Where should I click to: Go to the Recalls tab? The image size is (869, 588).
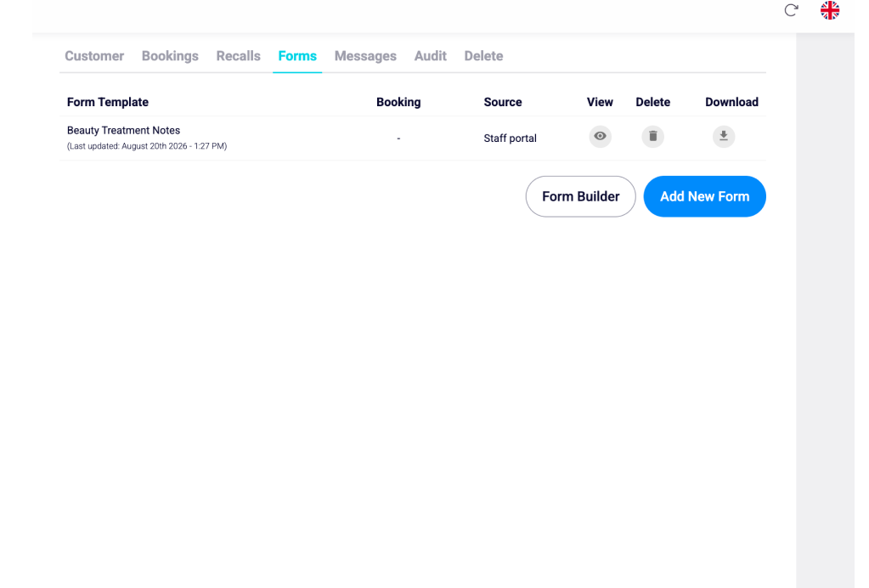239,56
